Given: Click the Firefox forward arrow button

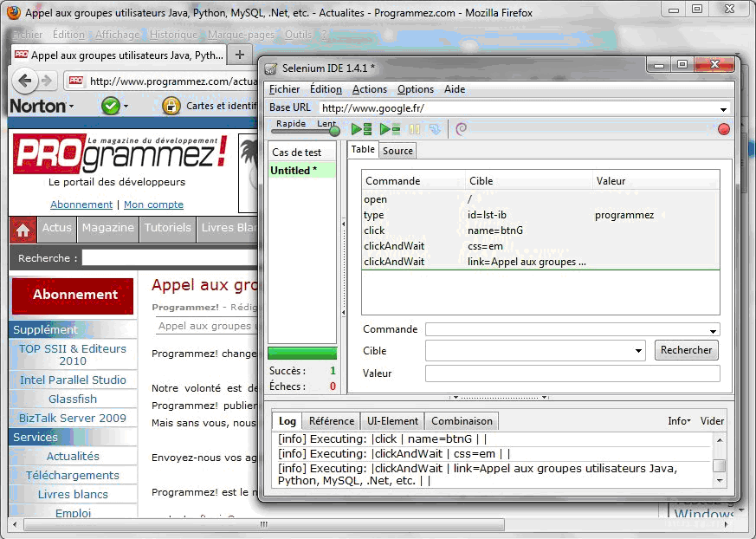Looking at the screenshot, I should click(47, 81).
